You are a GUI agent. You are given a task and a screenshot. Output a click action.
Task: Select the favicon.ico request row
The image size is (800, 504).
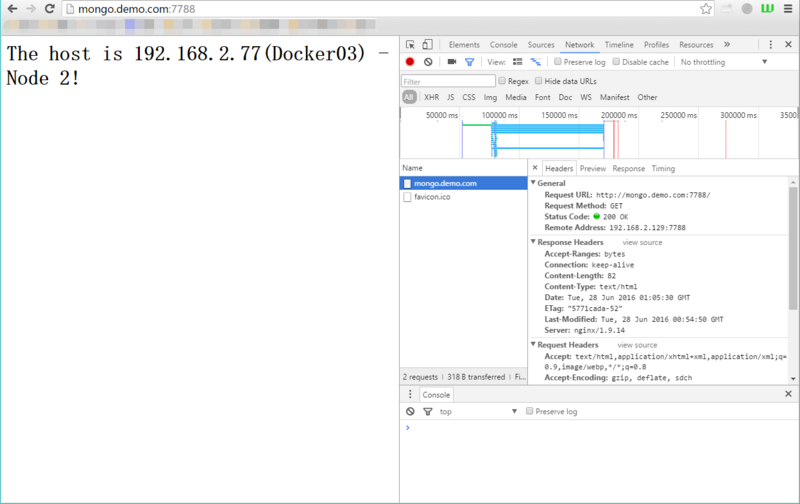(463, 197)
